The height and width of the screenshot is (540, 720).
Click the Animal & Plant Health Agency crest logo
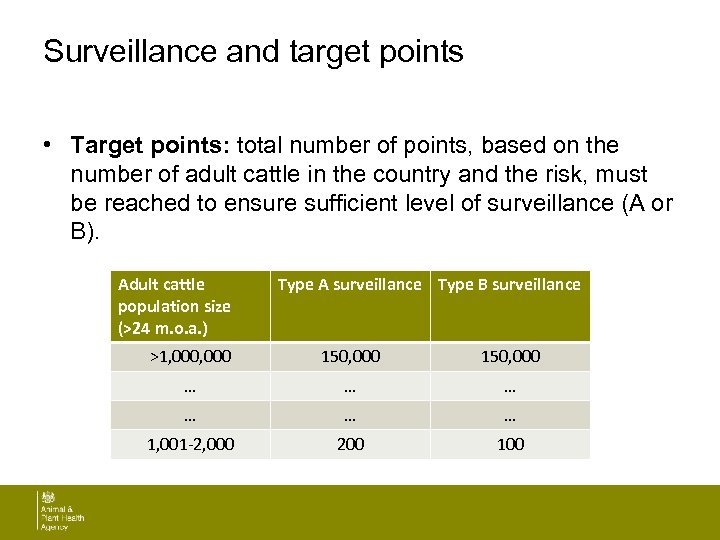(46, 498)
